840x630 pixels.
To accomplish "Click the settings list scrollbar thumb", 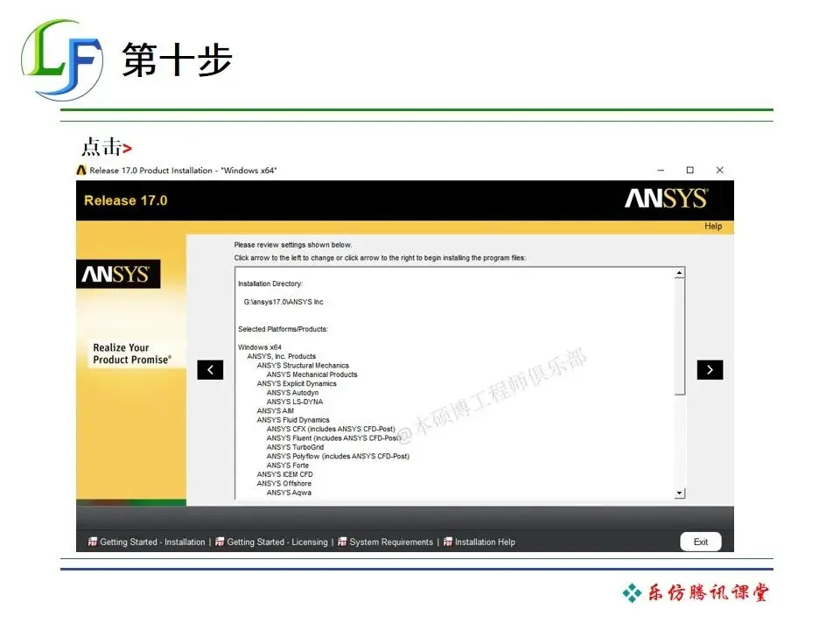I will click(x=679, y=336).
